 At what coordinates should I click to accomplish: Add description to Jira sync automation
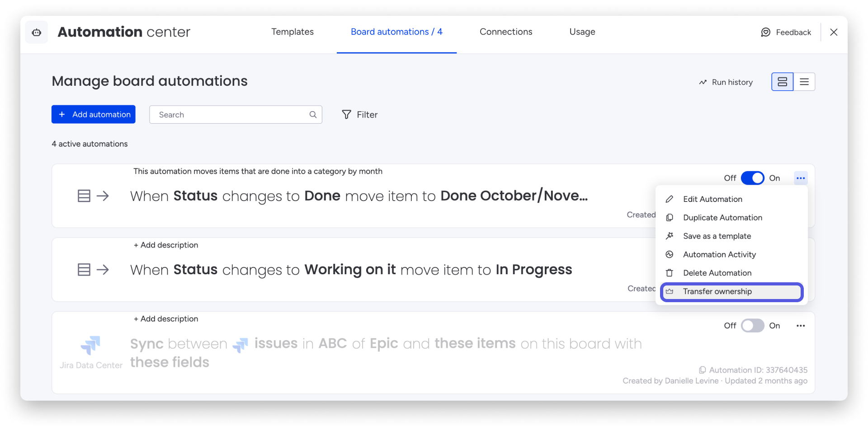coord(166,319)
